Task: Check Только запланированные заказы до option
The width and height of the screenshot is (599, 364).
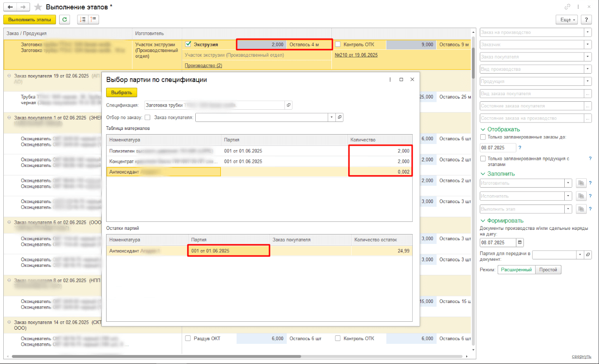Action: [x=483, y=137]
